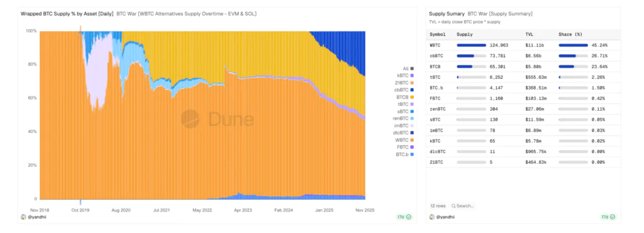Sort table by Symbol column header
644x233 pixels.
point(438,35)
